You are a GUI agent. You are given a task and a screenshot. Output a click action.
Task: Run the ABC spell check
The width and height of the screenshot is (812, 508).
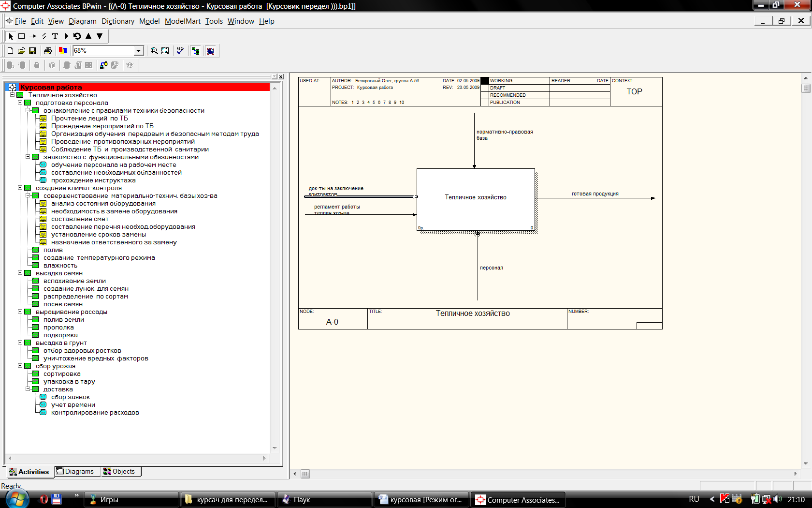(180, 51)
